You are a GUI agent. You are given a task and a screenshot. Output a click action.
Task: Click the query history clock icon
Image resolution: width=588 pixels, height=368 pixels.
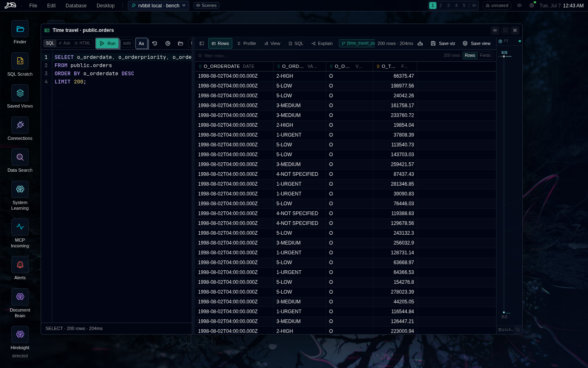tap(167, 43)
